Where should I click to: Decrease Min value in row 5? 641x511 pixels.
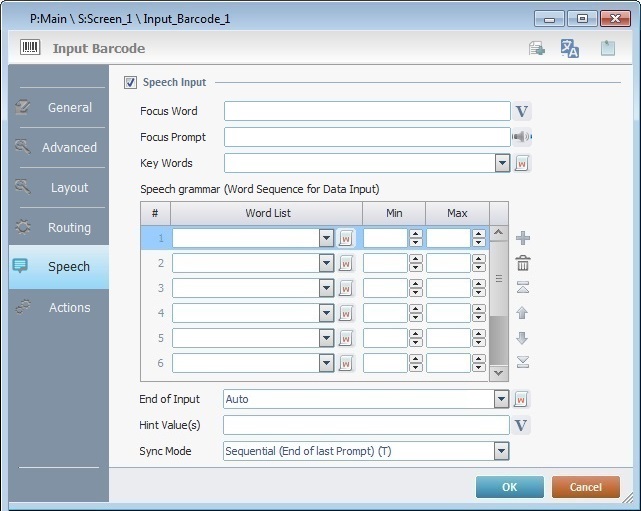(x=415, y=342)
